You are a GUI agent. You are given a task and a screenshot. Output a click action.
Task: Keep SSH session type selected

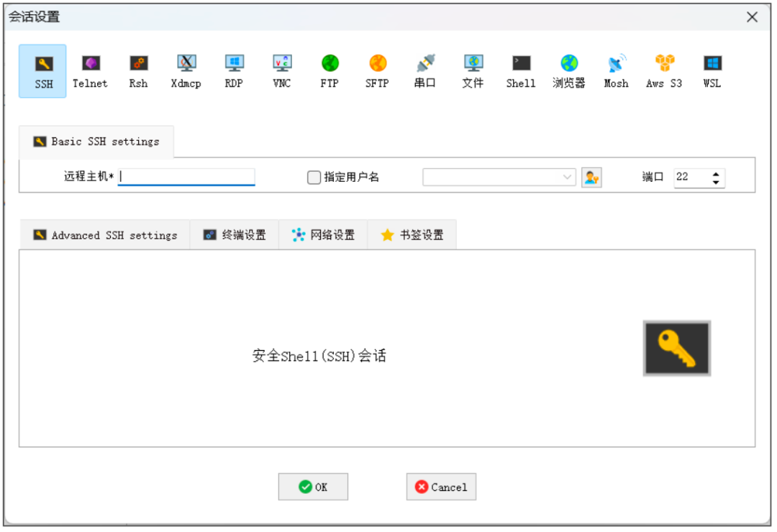click(42, 70)
